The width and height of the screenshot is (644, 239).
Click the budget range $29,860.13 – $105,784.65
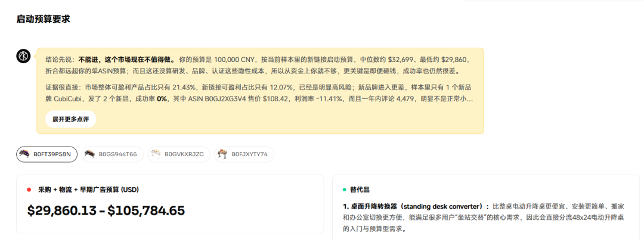[106, 210]
